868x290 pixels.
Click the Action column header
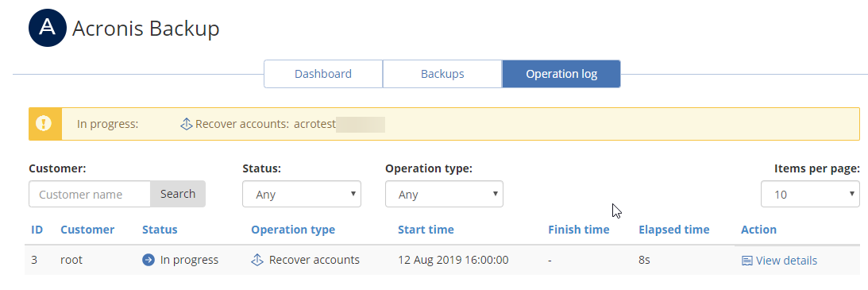(758, 230)
